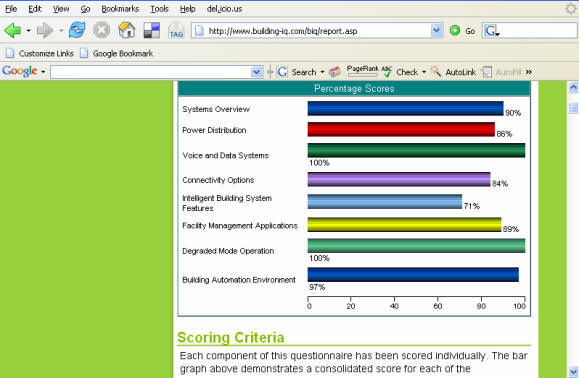Open the Google Bookmark link

tap(116, 54)
